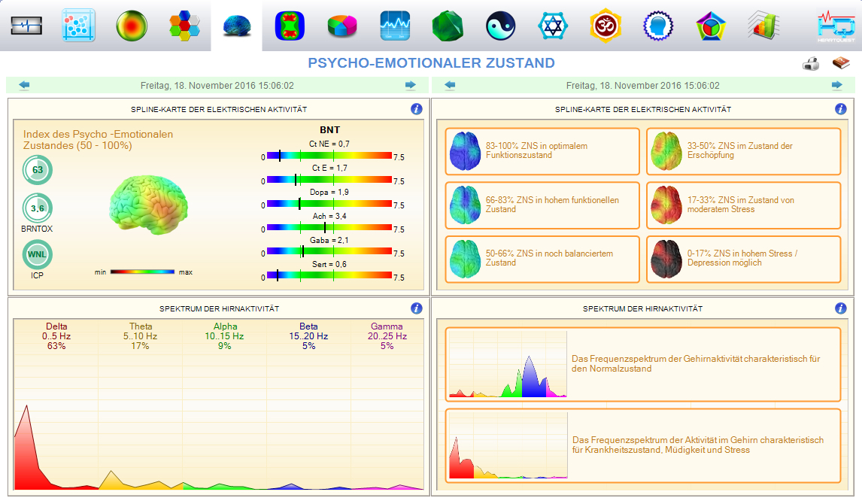Open the Om symbol chakra icon

[606, 26]
